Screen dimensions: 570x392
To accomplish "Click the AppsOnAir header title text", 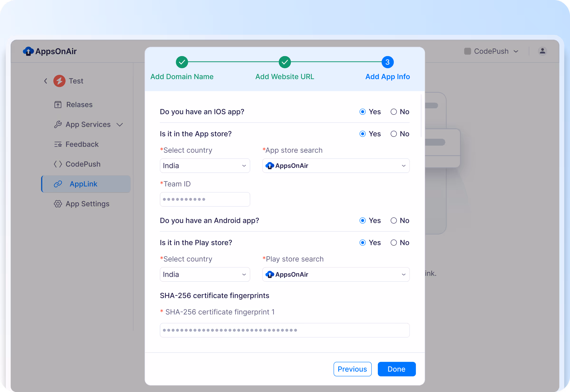I will (x=56, y=51).
